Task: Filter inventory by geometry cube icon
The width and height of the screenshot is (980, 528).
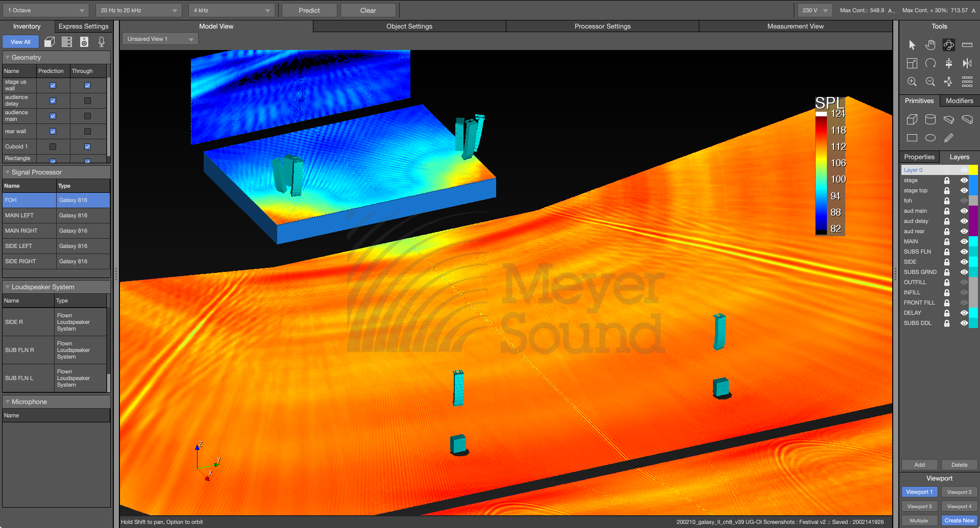Action: click(x=50, y=42)
